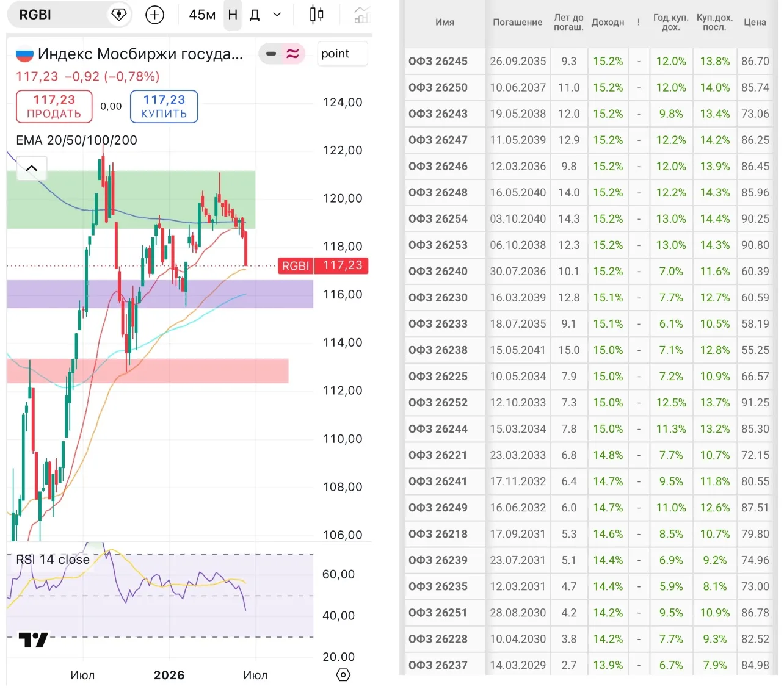Open the EMA 20/50/100/200 indicator legend
784x692 pixels.
pyautogui.click(x=76, y=140)
